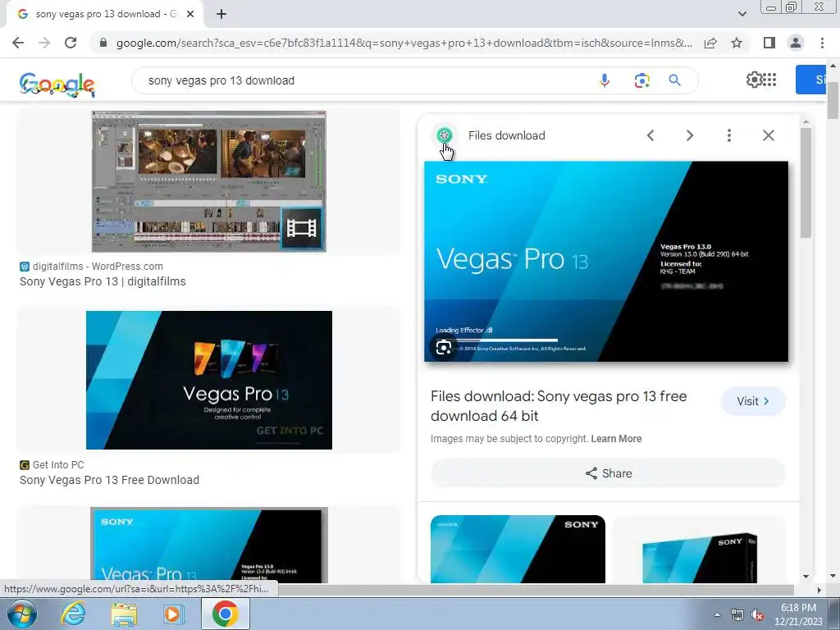Open Sony Vegas Pro 13 | digitalfilms title
This screenshot has width=840, height=630.
coord(103,282)
